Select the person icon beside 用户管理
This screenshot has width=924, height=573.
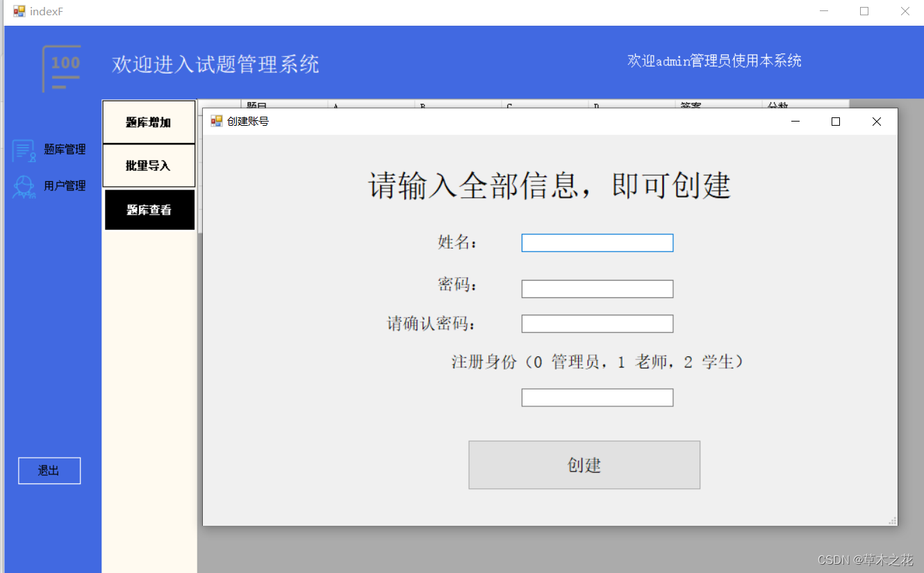click(x=22, y=186)
